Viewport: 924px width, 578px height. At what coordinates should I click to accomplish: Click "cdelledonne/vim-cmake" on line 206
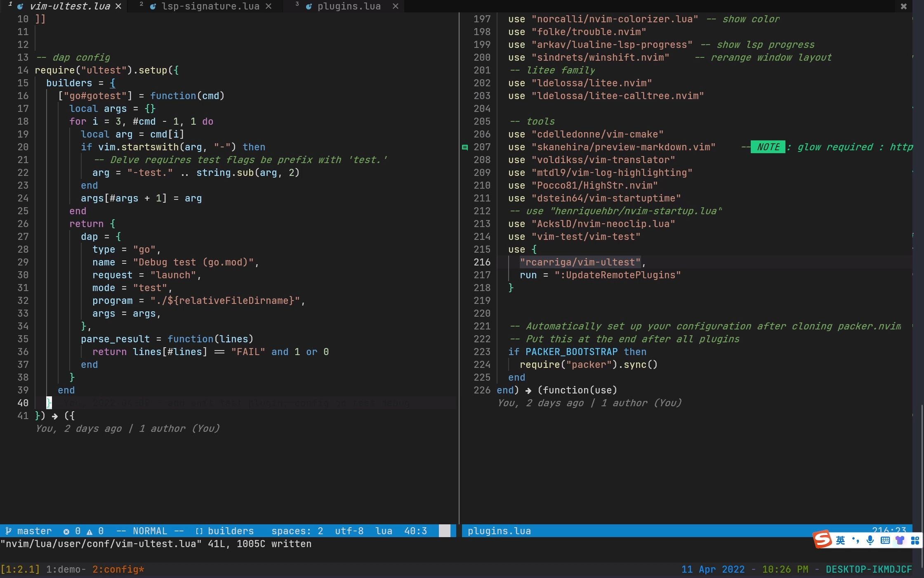[597, 134]
